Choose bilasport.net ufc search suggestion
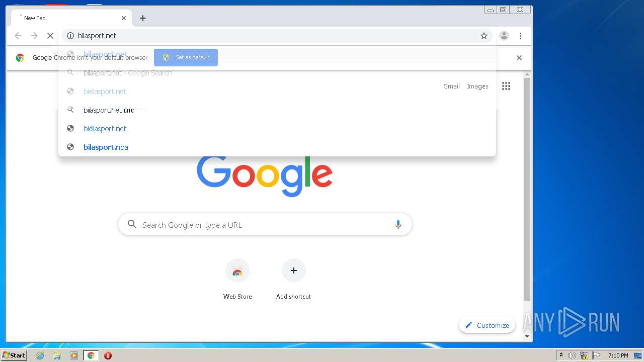Screen dimensions: 644x362 (277, 110)
